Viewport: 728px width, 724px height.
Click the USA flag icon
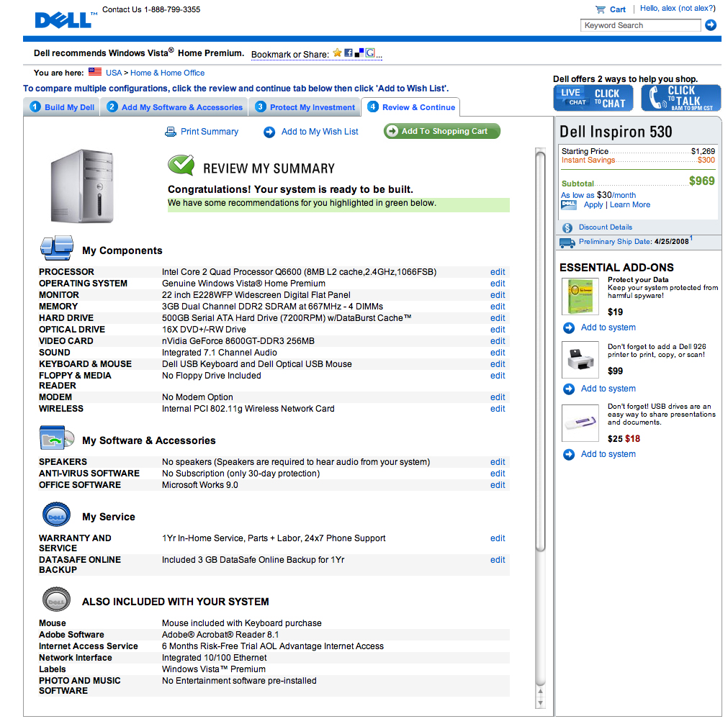click(95, 72)
